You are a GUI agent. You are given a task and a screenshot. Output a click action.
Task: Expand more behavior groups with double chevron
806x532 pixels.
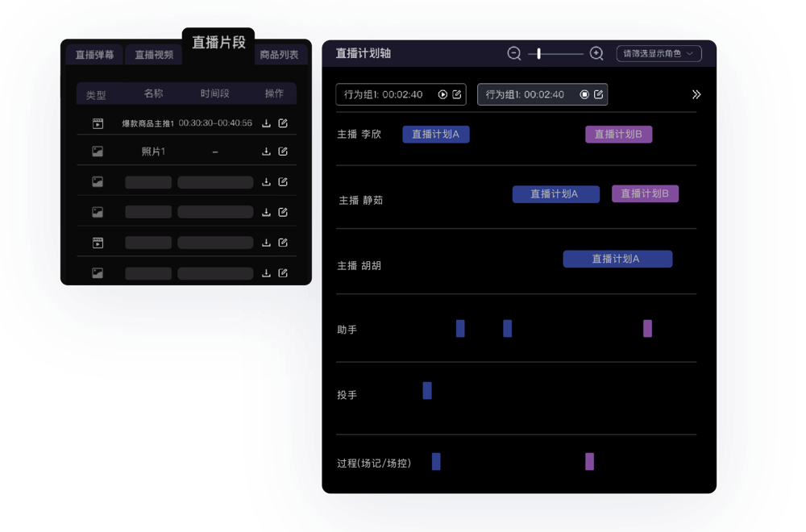[x=696, y=94]
